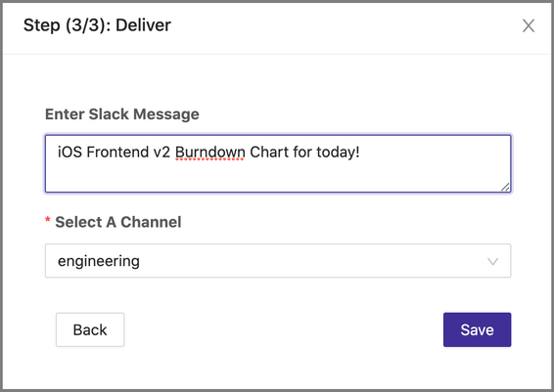
Task: Expand the channel dropdown chevron arrow
Action: pos(493,261)
